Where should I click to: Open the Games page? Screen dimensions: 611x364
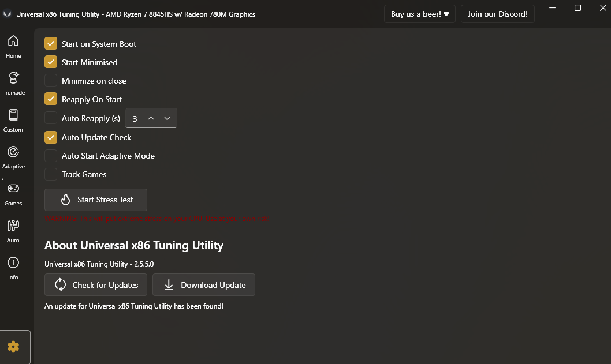tap(13, 194)
